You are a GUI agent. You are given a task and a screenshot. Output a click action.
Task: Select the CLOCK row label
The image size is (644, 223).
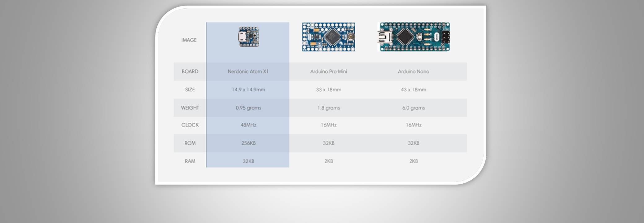[x=190, y=125]
